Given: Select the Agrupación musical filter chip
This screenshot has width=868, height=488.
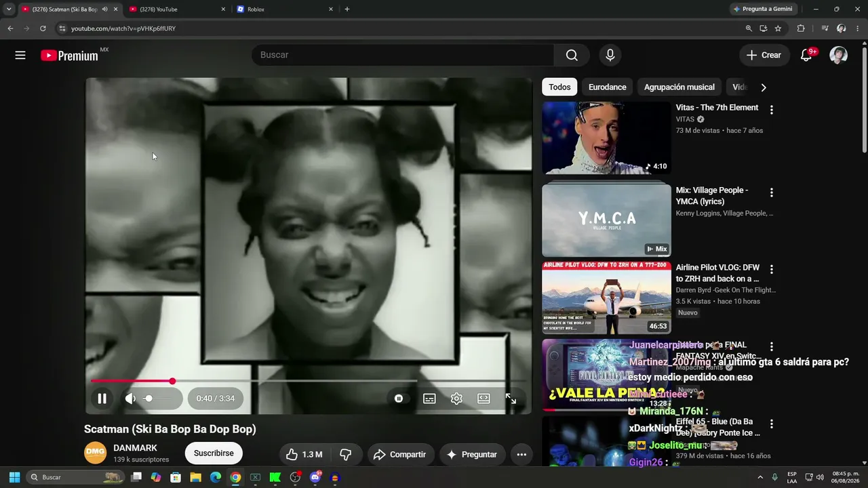Looking at the screenshot, I should pyautogui.click(x=679, y=87).
